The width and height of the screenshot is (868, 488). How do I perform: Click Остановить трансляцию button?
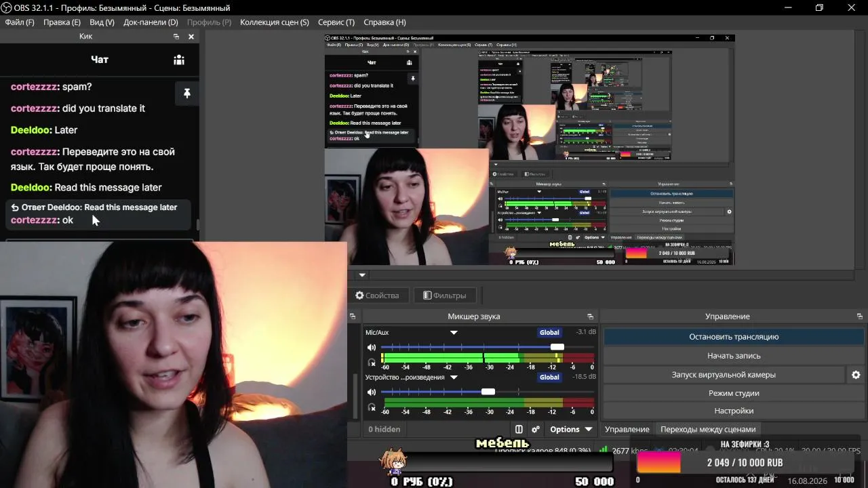tap(734, 337)
